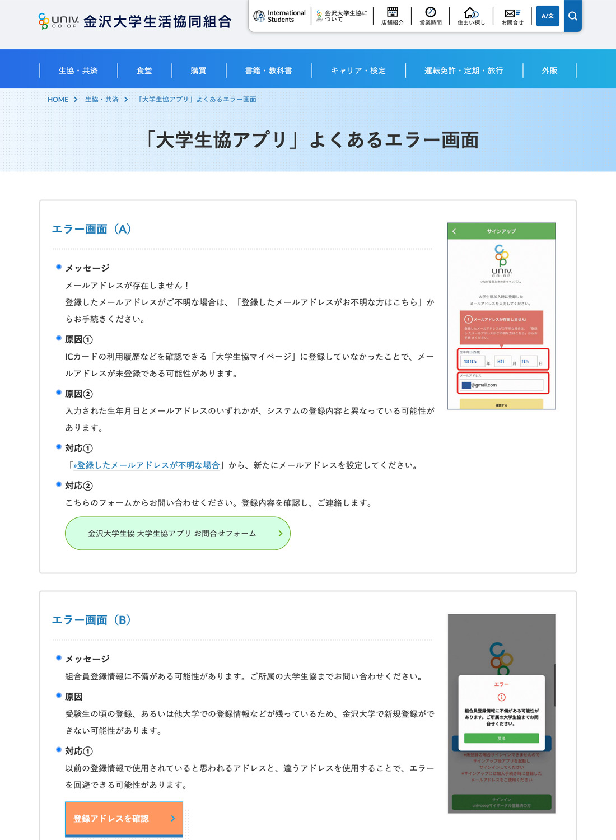Open 登録したメールアドレスが不明な場合 link

coord(147,465)
